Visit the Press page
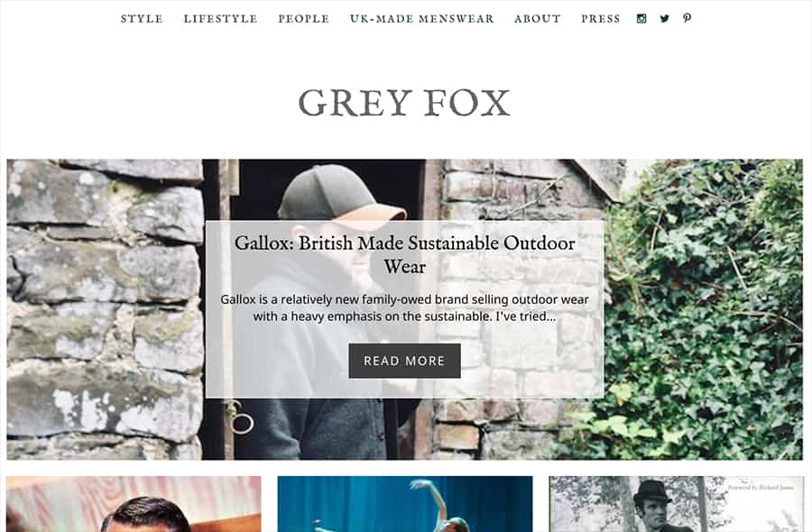The width and height of the screenshot is (812, 532). point(601,19)
